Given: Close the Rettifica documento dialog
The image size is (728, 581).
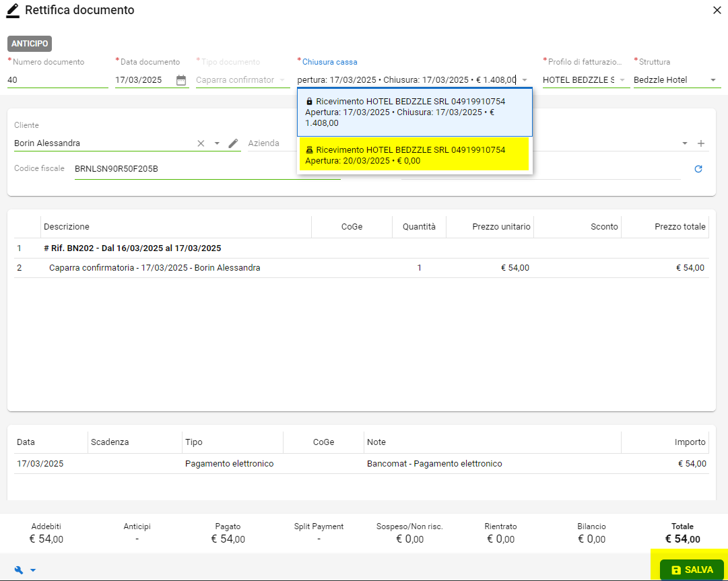Looking at the screenshot, I should (x=717, y=10).
